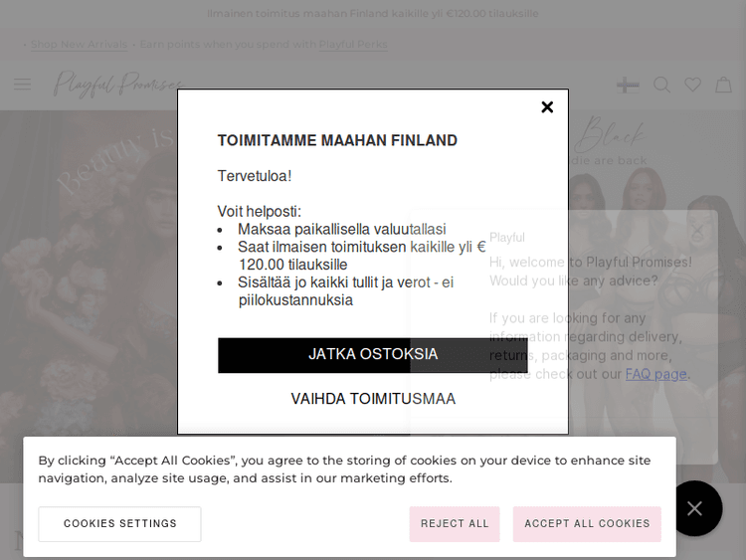The image size is (746, 560).
Task: Open the FAQ page link in chat
Action: point(655,374)
